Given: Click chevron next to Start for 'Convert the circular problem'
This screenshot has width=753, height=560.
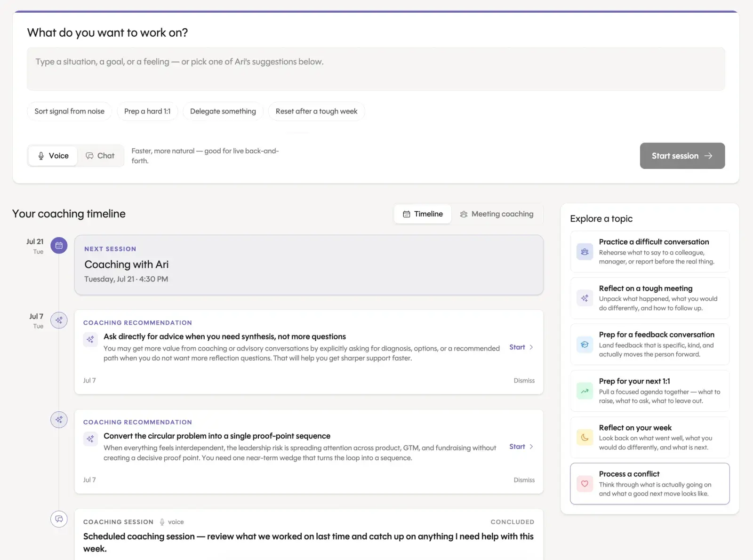Looking at the screenshot, I should pyautogui.click(x=531, y=447).
